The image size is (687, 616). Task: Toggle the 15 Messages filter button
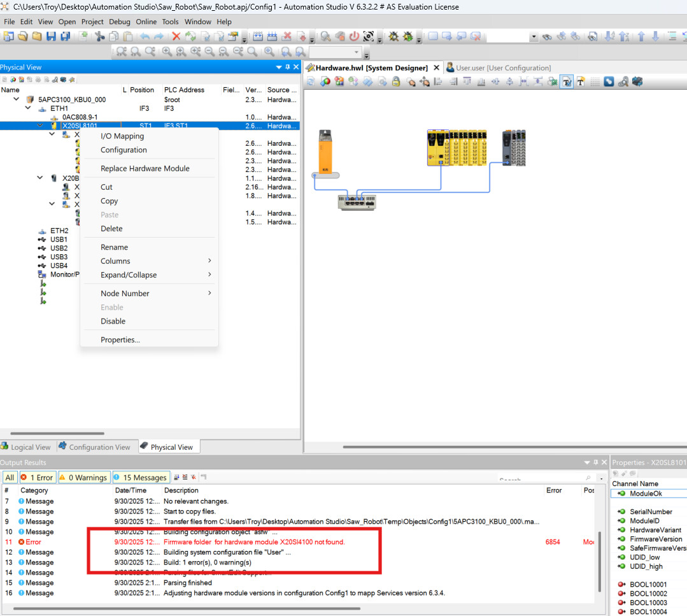click(140, 478)
